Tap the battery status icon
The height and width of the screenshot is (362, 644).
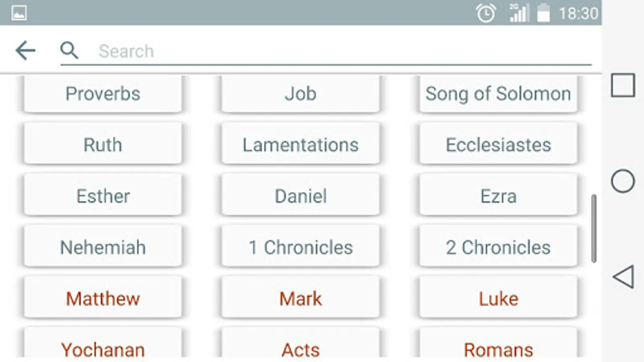click(543, 13)
